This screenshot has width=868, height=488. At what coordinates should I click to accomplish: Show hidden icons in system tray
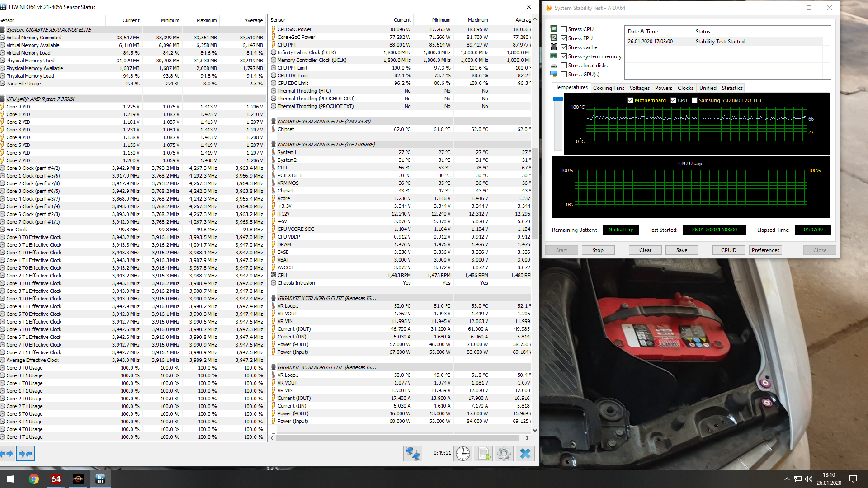787,479
